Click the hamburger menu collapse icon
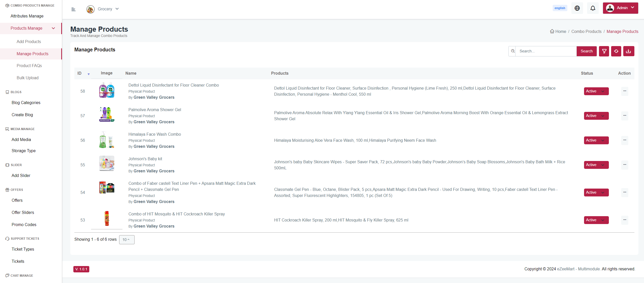 pos(73,9)
